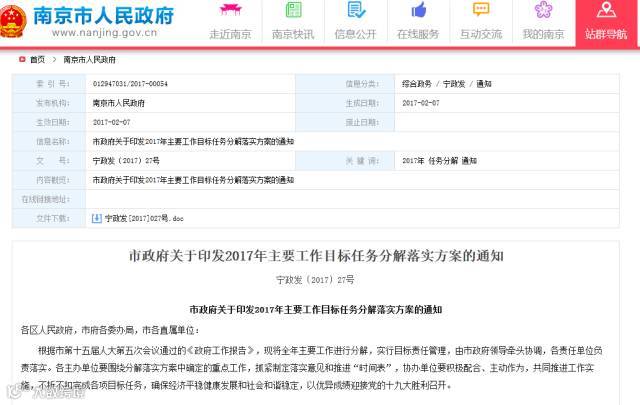
Task: Click the paragraph beginning 根据市第十五届人大
Action: coord(311,367)
